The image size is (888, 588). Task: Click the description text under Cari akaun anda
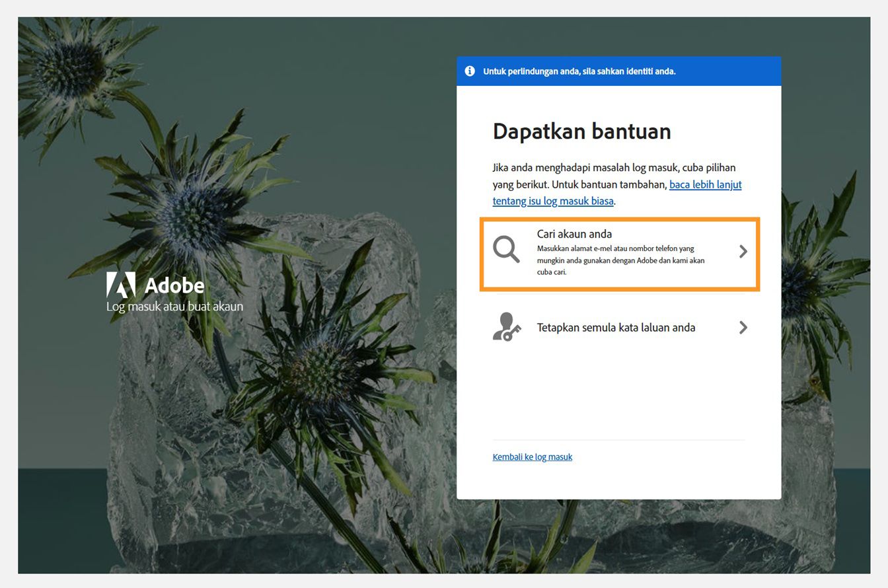621,260
